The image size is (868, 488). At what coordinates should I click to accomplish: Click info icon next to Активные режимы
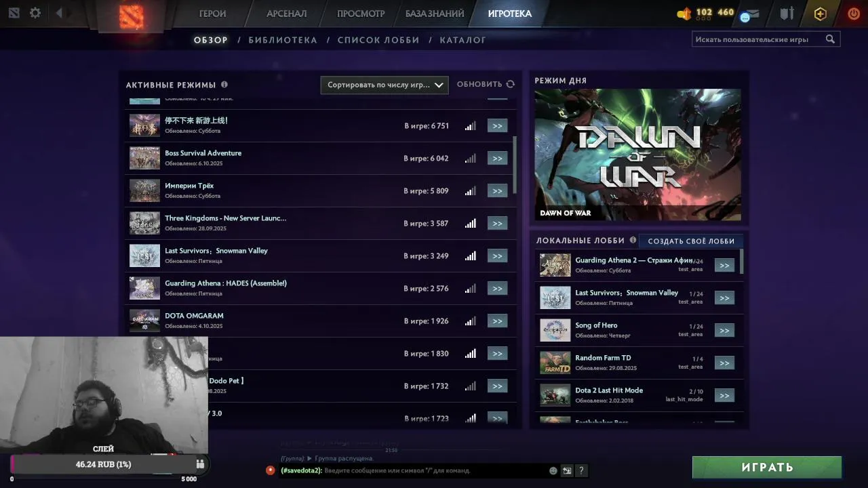tap(224, 85)
